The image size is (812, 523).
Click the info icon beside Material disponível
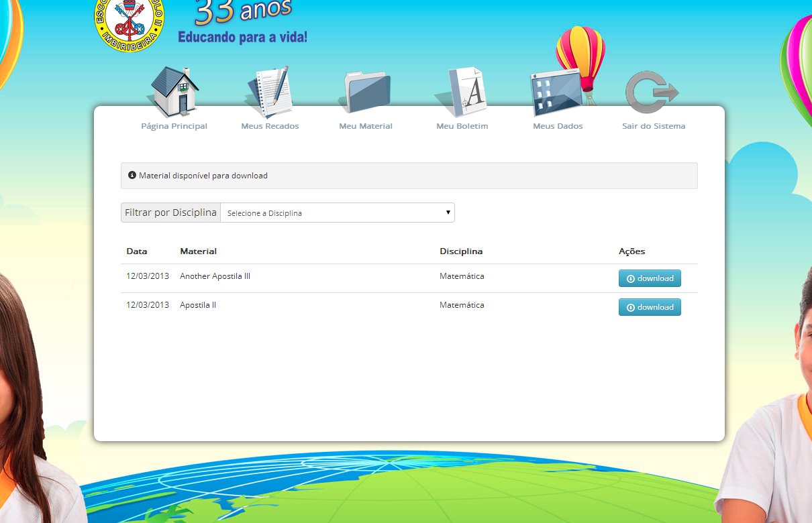pyautogui.click(x=132, y=175)
